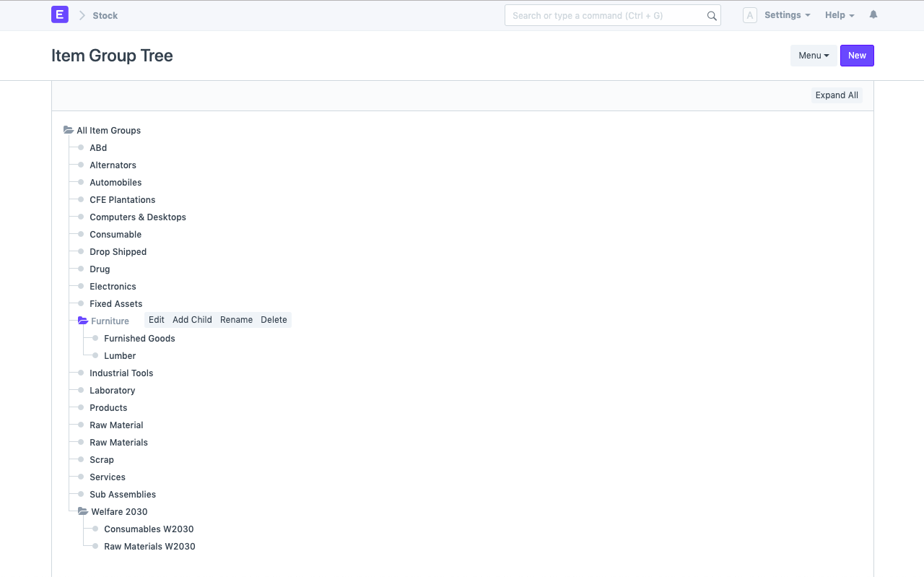Open the Help dropdown
The width and height of the screenshot is (924, 577).
click(840, 15)
